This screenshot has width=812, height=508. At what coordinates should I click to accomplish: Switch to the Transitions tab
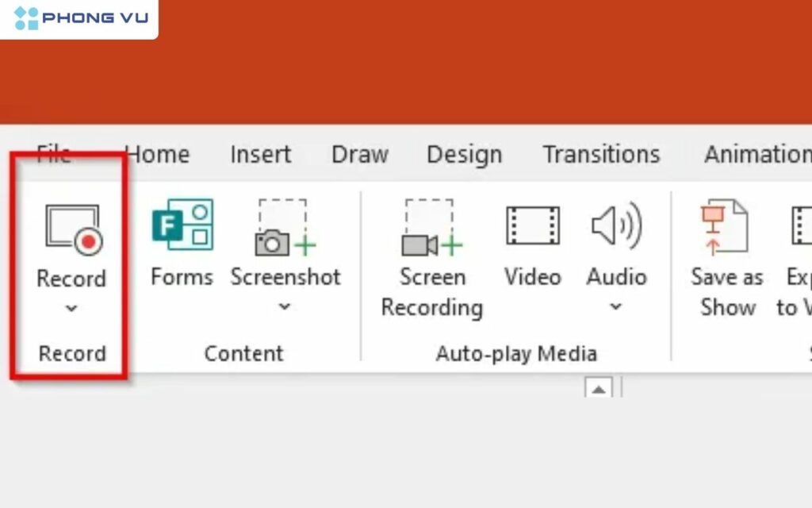tap(600, 154)
